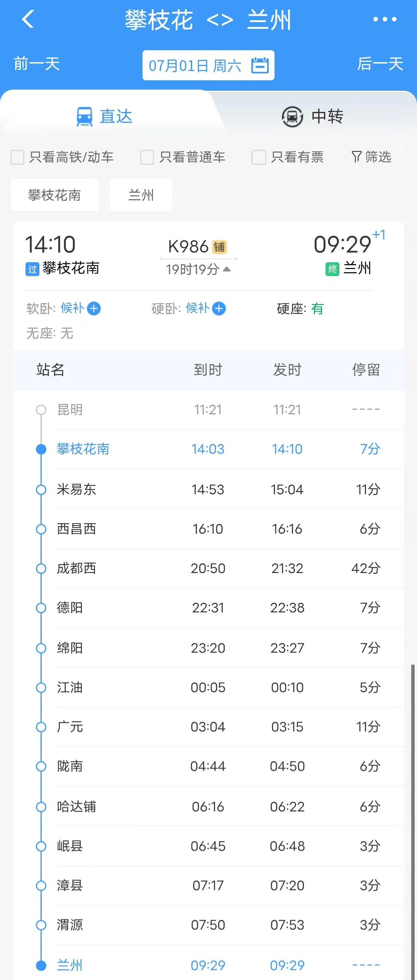Open the calendar icon date picker

point(260,65)
